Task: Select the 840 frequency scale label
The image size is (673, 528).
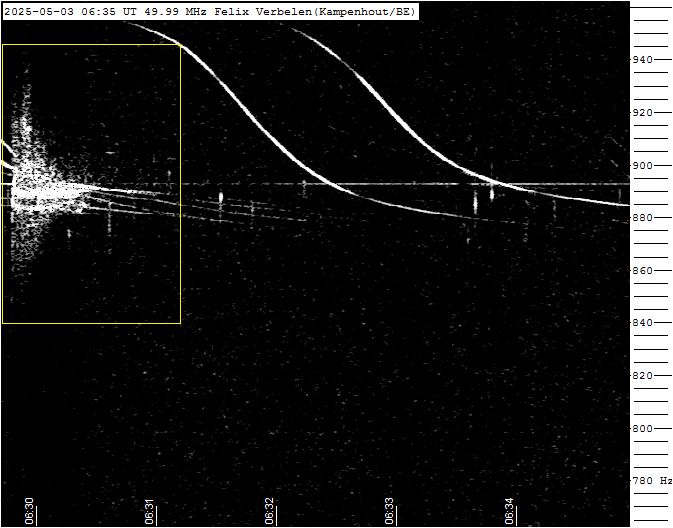Action: [642, 322]
